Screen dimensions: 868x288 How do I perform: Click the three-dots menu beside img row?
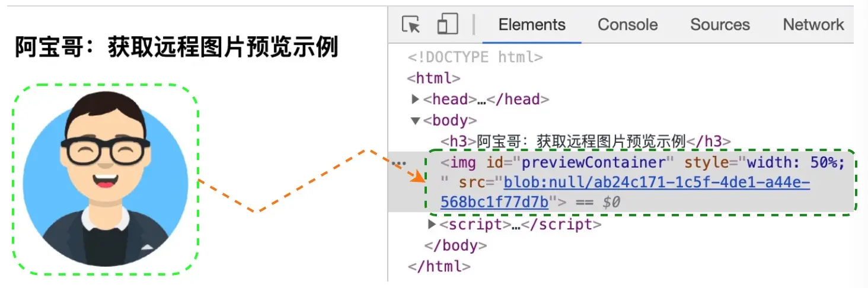click(x=399, y=162)
